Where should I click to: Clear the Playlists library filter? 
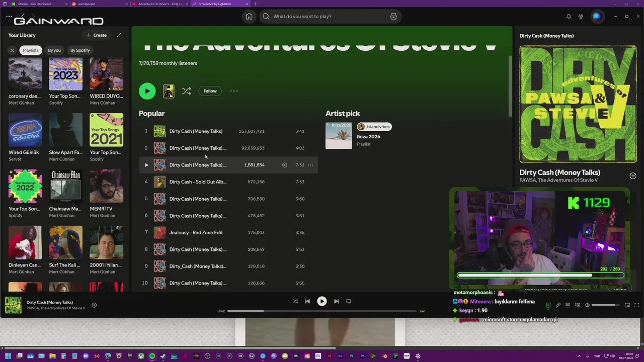[x=12, y=50]
